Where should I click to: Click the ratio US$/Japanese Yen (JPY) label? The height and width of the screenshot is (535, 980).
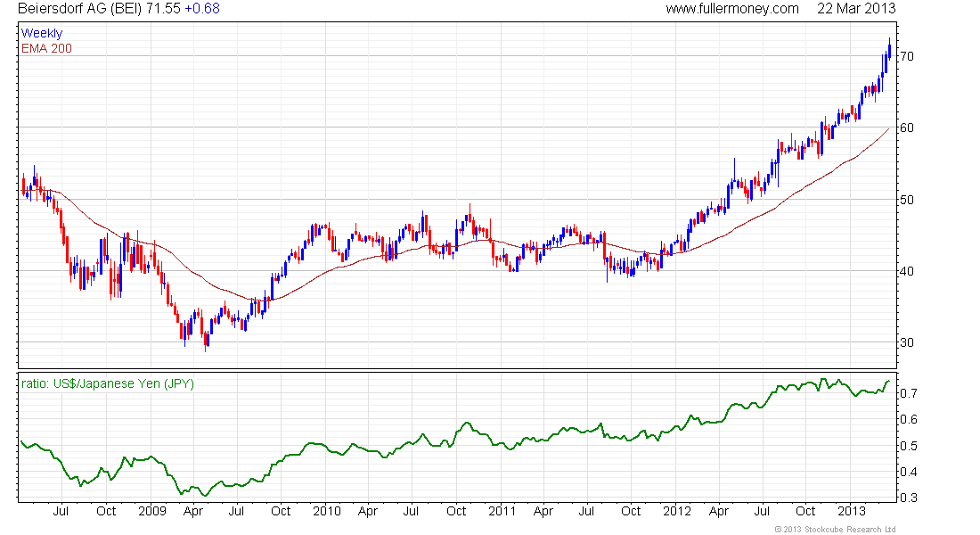coord(108,383)
